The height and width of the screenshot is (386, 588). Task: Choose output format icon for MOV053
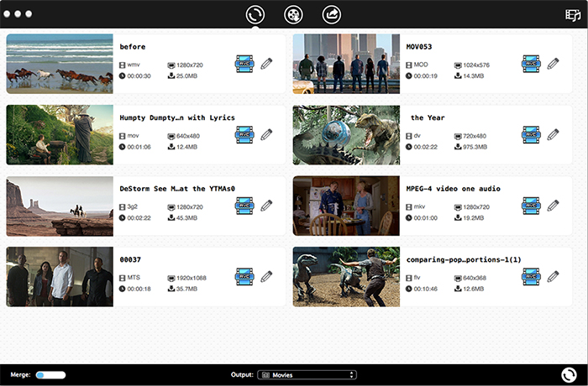[x=531, y=64]
